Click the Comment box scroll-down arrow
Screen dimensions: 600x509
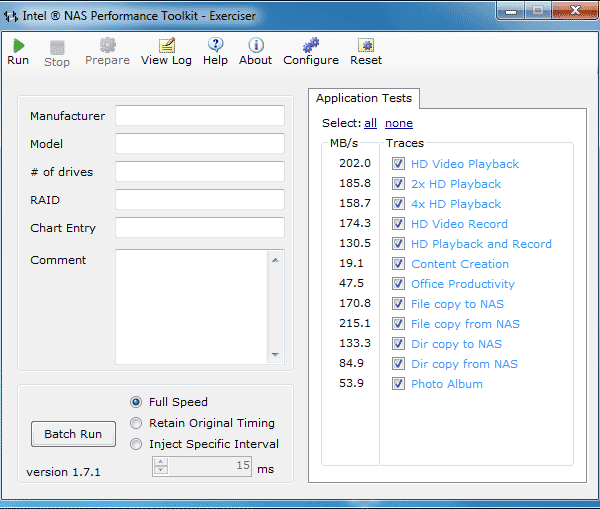pos(275,354)
